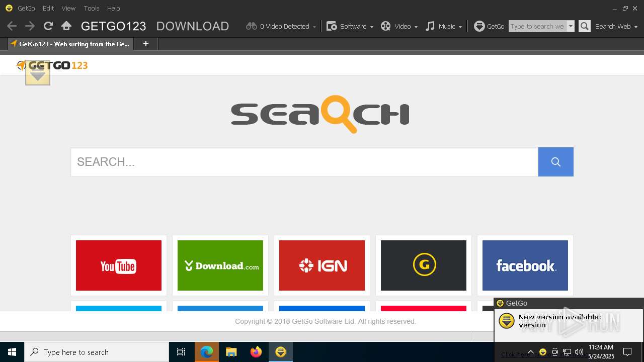
Task: Click the blue search button on page
Action: click(x=556, y=162)
